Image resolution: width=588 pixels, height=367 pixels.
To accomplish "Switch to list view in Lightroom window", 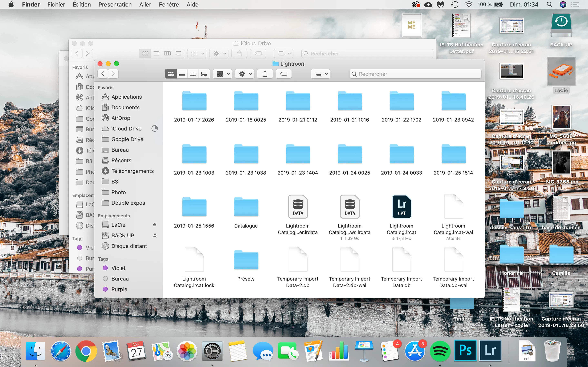I will (x=182, y=74).
